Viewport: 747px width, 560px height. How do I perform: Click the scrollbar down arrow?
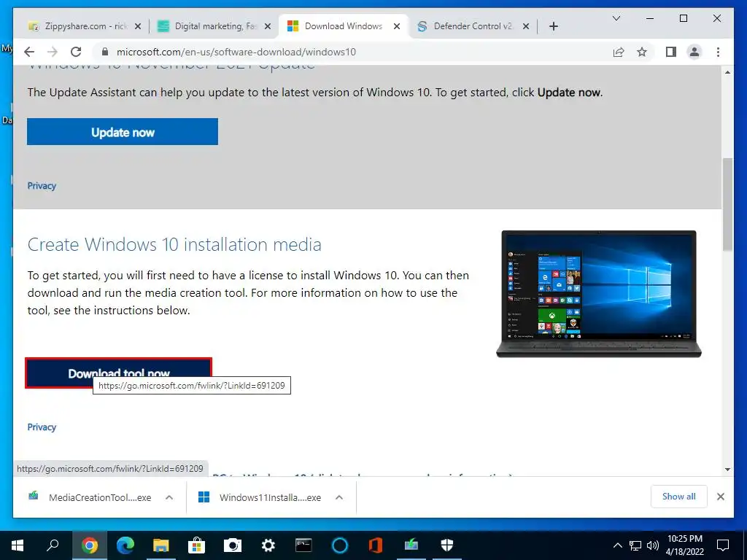[727, 470]
